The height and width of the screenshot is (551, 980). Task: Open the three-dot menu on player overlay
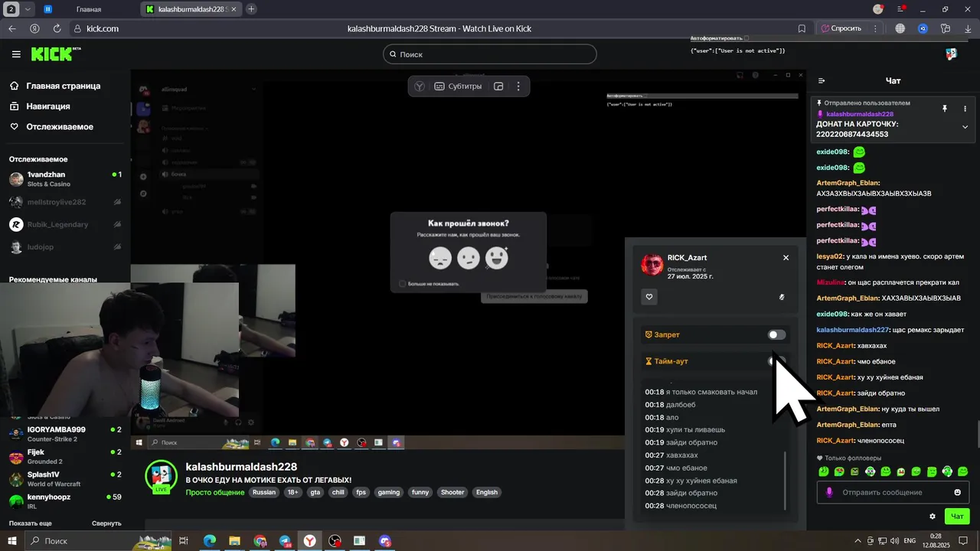coord(518,86)
